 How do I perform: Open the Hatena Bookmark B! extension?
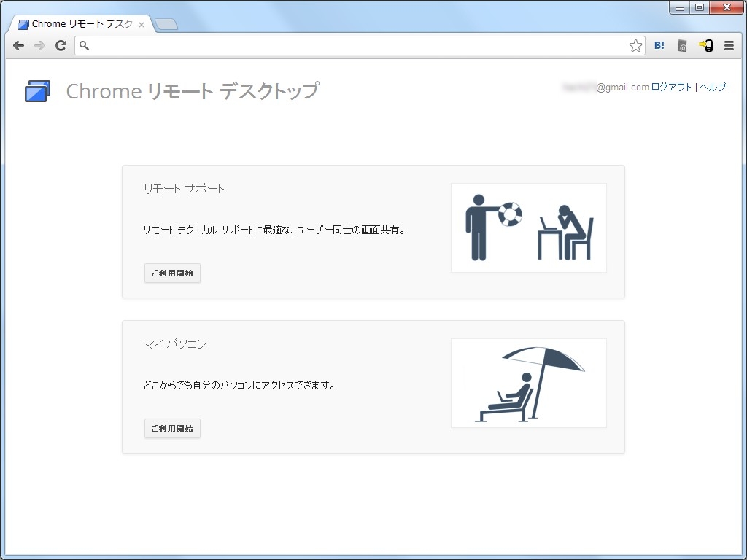(x=659, y=45)
